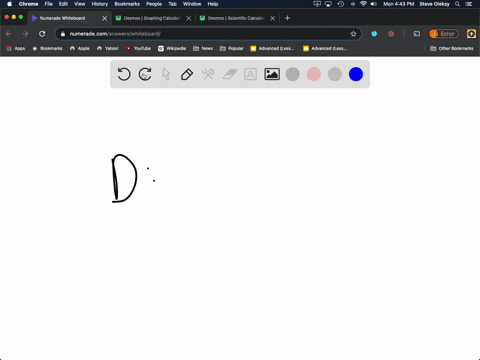Switch to Numerade Whiteboard tab
The height and width of the screenshot is (360, 480).
click(x=69, y=18)
